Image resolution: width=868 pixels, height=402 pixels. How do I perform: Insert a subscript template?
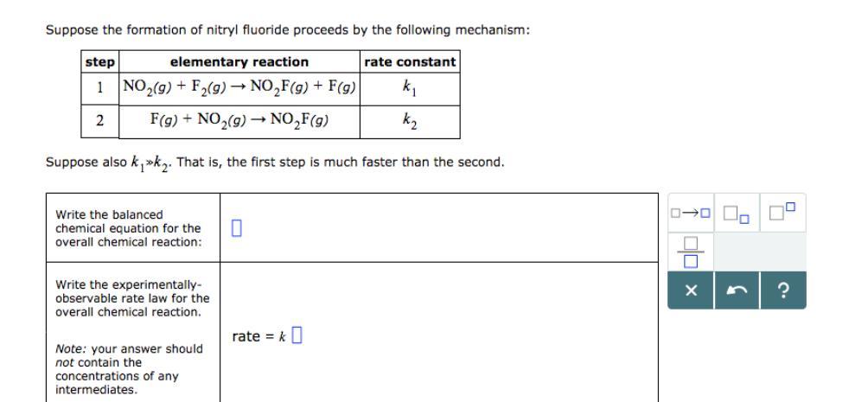pos(737,213)
